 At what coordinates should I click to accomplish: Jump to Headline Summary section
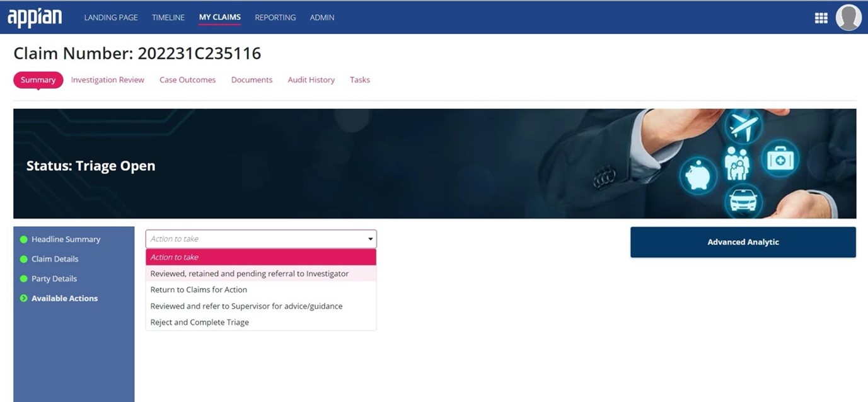click(66, 239)
